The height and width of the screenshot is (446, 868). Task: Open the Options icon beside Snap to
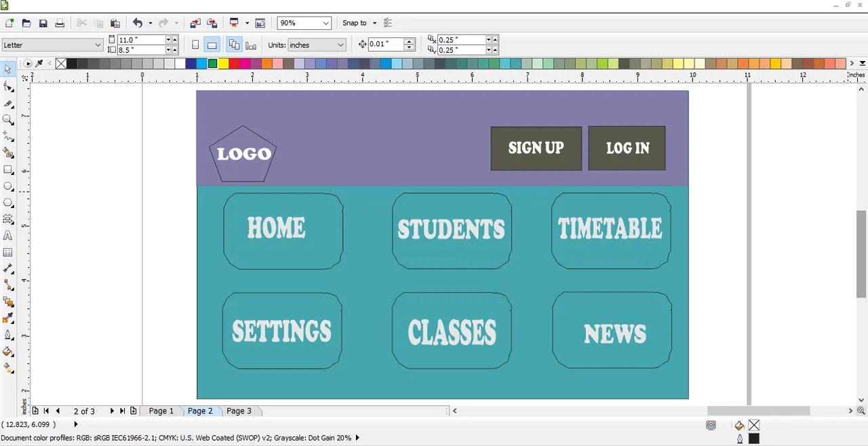click(x=388, y=23)
